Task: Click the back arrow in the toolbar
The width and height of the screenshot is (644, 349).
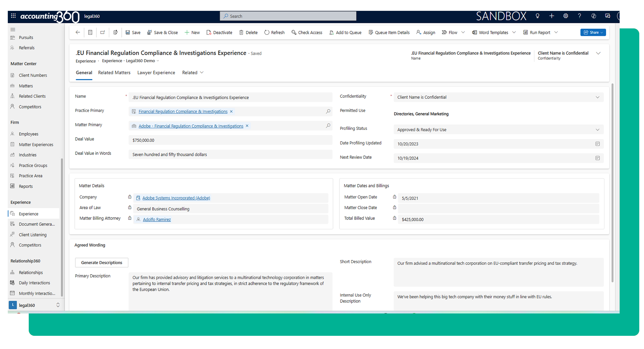Action: (78, 32)
